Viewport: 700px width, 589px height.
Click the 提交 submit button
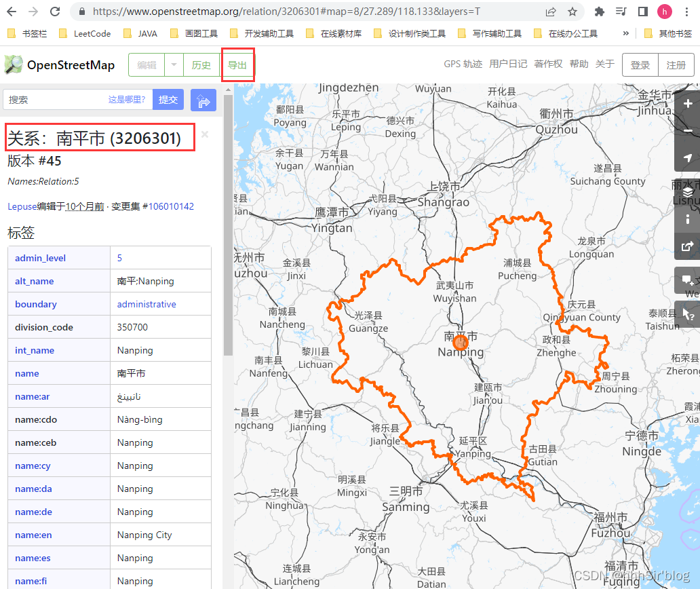(168, 100)
